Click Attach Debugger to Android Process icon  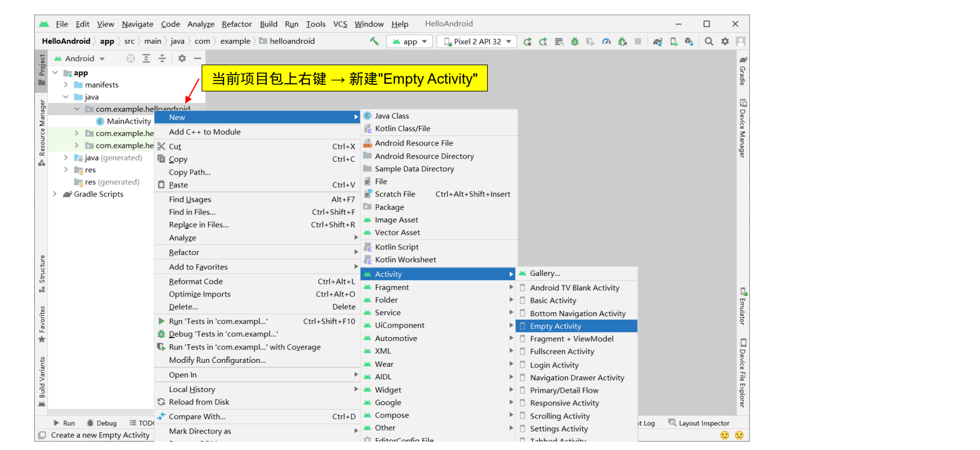tap(622, 42)
